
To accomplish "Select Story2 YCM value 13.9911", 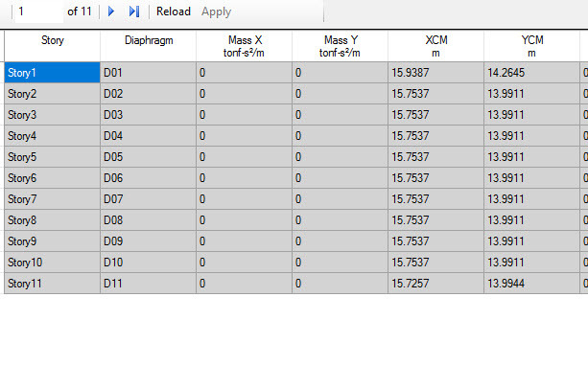I will tap(531, 94).
